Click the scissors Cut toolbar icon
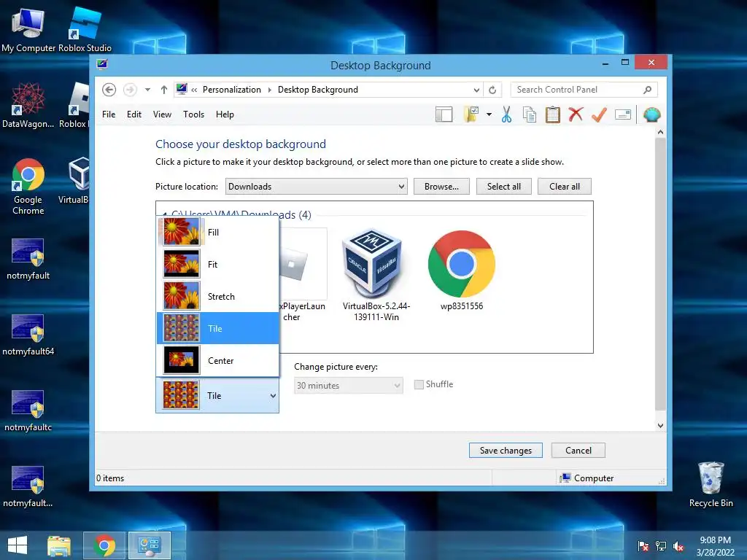The width and height of the screenshot is (747, 560). tap(506, 114)
